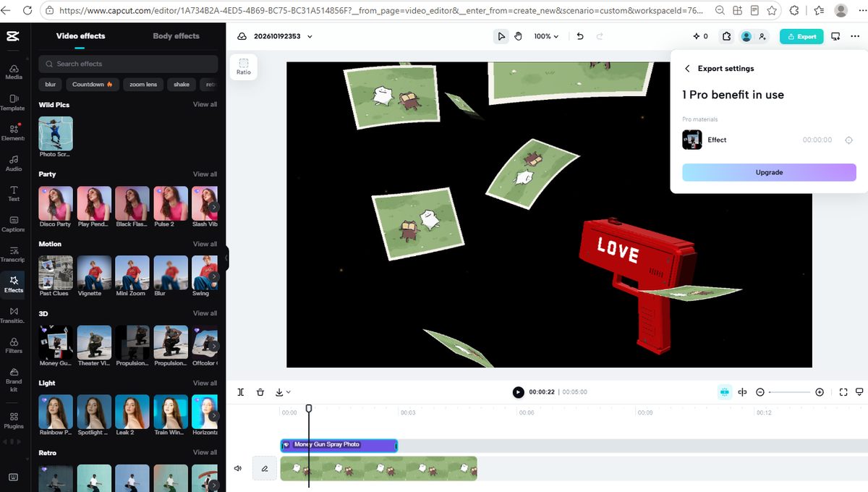Viewport: 868px width, 492px height.
Task: Delete selected clip with trash icon
Action: [260, 392]
